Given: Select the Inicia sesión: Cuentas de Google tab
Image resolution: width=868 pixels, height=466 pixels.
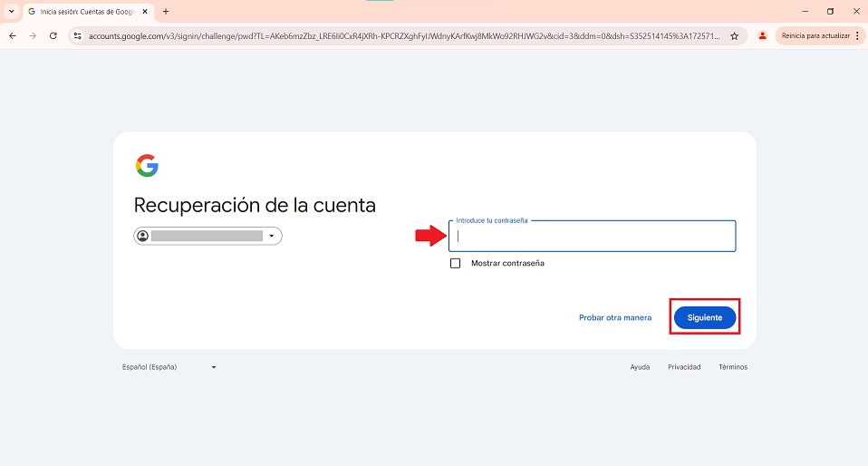Looking at the screenshot, I should tap(88, 11).
